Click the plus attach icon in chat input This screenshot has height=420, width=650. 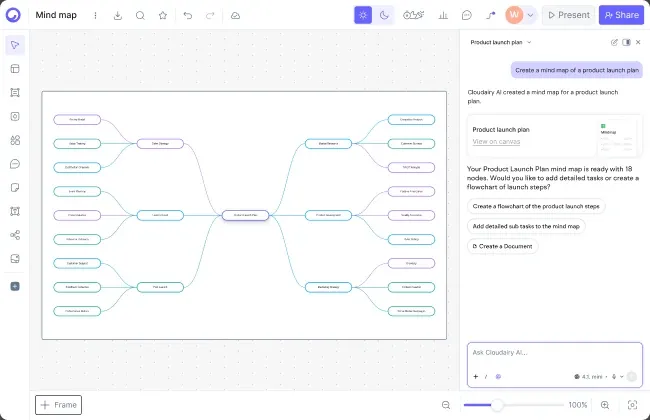click(475, 376)
